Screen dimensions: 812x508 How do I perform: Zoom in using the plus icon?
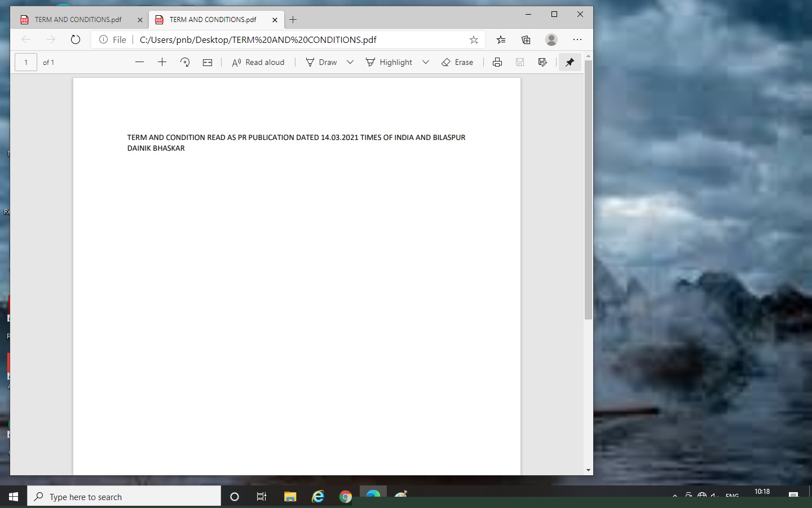coord(162,62)
